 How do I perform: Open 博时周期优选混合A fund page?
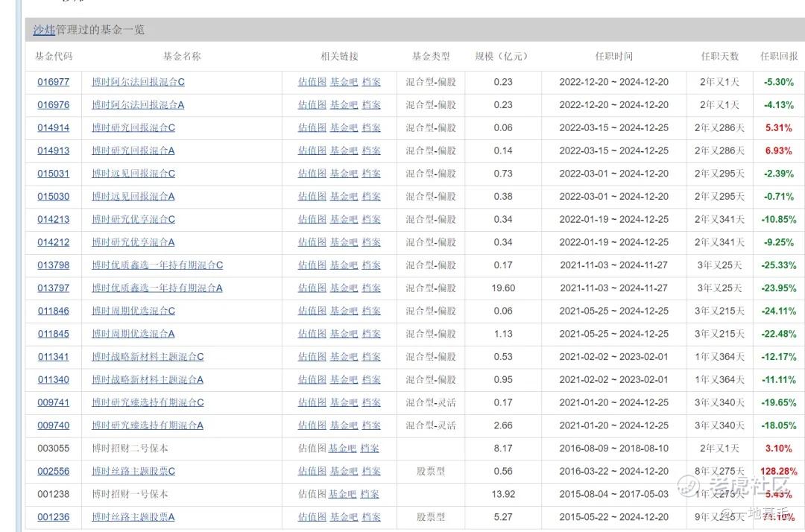[x=133, y=334]
